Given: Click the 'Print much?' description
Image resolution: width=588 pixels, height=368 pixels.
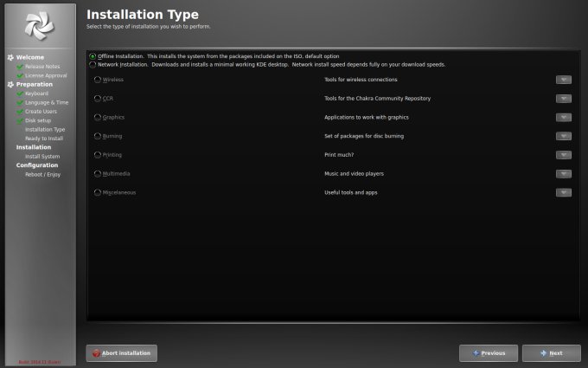Looking at the screenshot, I should pos(339,155).
